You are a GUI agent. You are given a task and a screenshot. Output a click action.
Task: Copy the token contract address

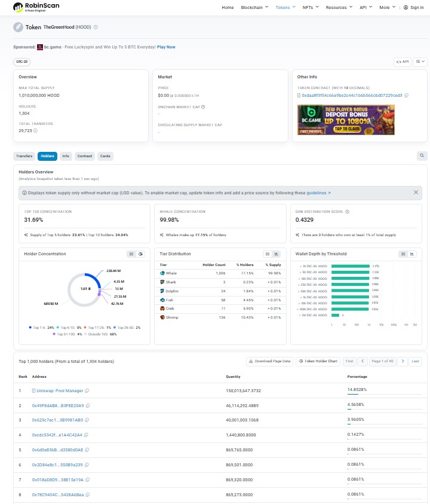click(406, 96)
